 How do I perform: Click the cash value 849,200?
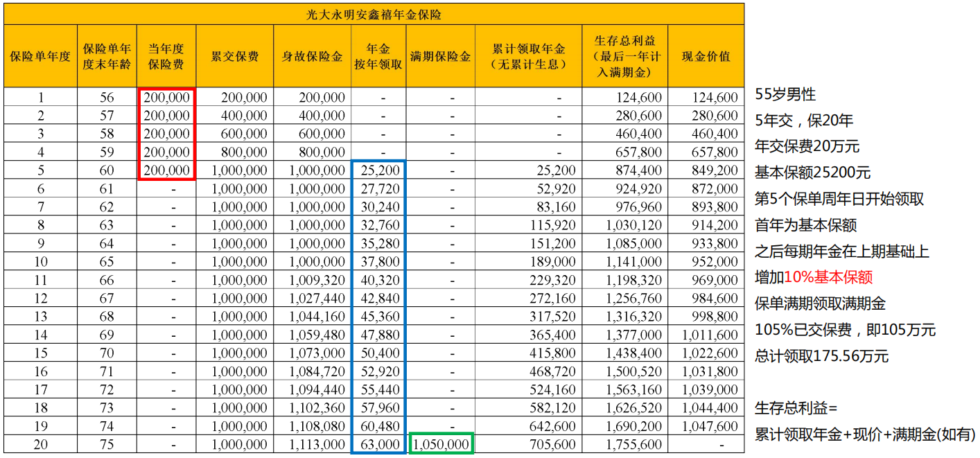(x=715, y=170)
